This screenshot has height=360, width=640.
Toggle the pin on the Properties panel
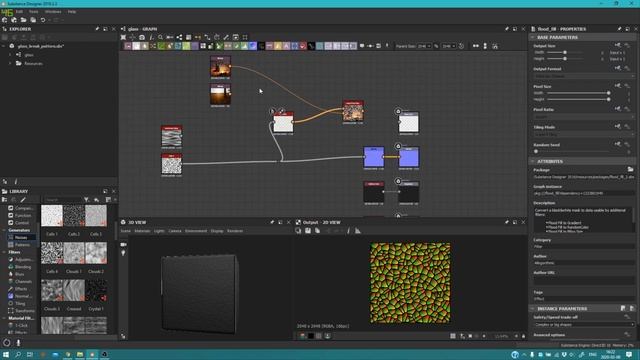tap(619, 29)
